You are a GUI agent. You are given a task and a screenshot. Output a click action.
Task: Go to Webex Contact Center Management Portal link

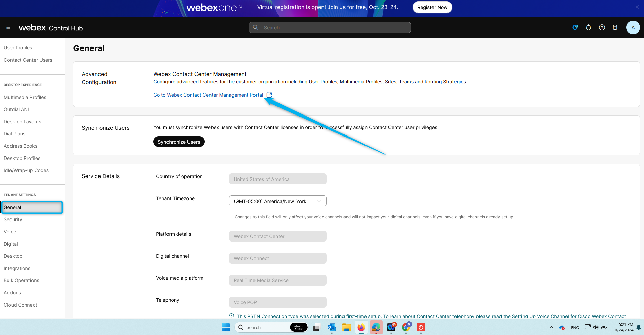(x=208, y=95)
